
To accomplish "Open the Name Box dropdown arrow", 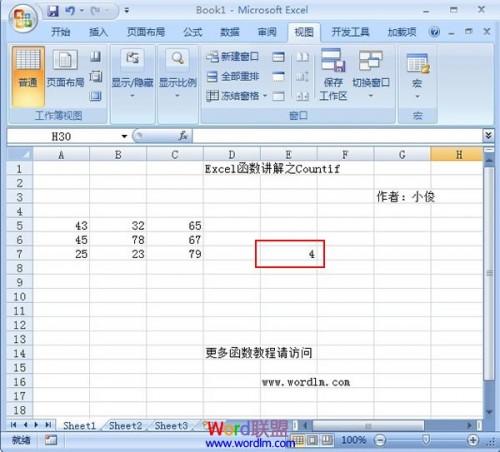I will 124,136.
